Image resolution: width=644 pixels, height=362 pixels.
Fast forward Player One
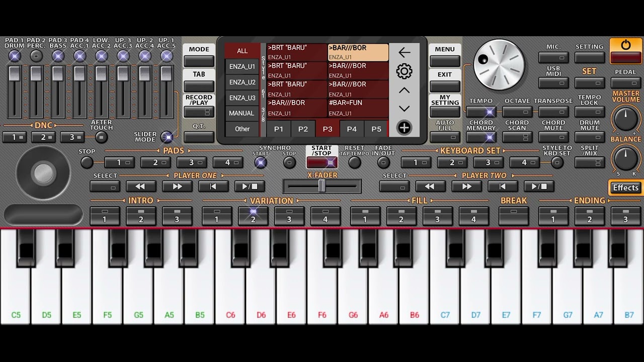tap(177, 187)
